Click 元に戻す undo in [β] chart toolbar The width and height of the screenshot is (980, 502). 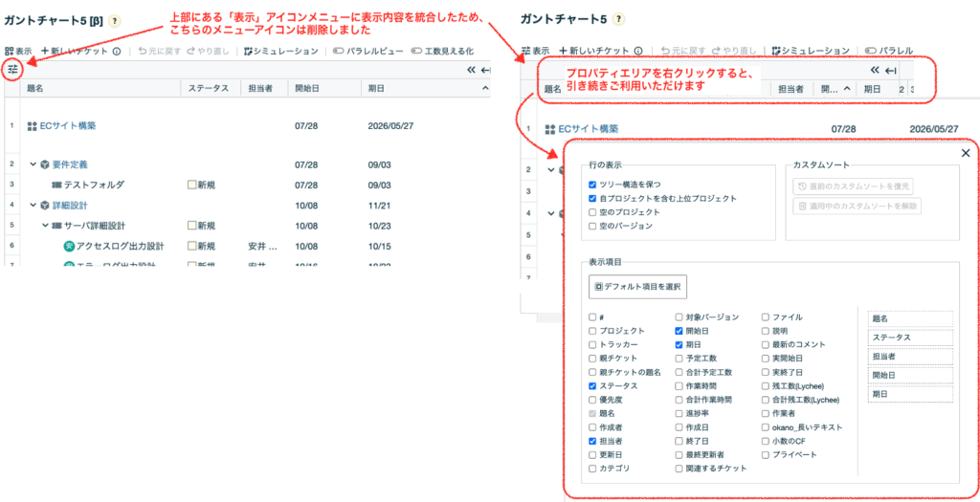(x=159, y=52)
